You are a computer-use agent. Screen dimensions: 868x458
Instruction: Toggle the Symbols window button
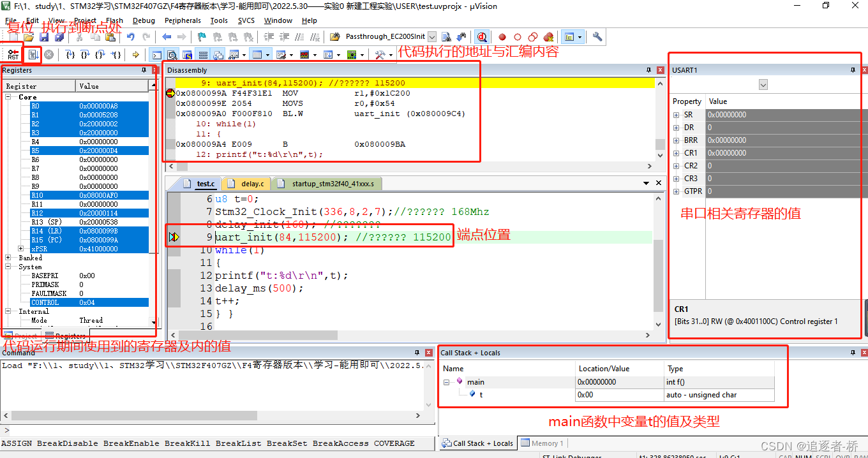(x=187, y=55)
